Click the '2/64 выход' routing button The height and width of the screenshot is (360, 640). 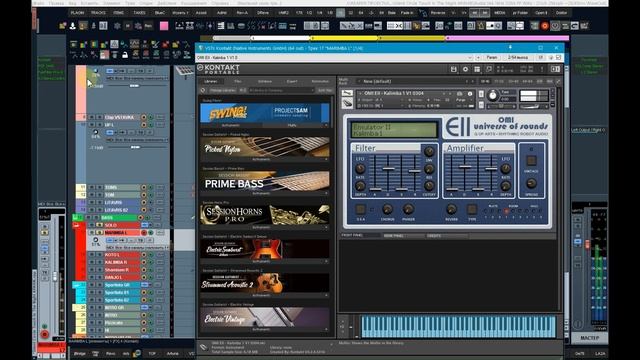(518, 58)
